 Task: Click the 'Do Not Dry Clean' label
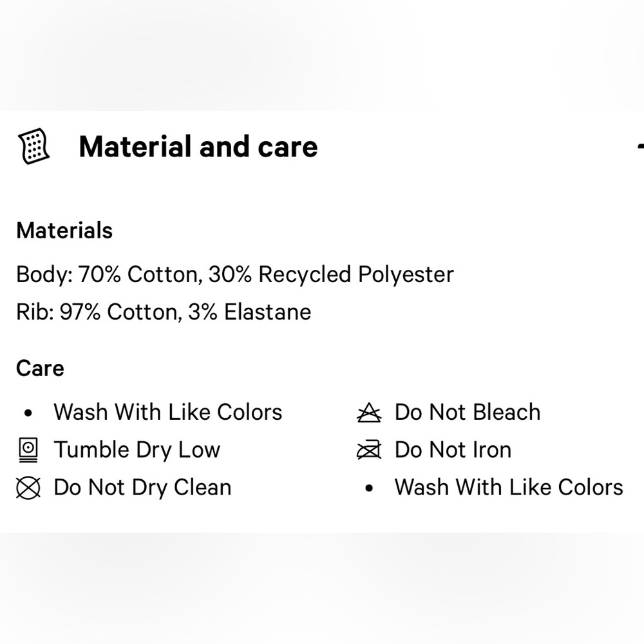(x=142, y=488)
